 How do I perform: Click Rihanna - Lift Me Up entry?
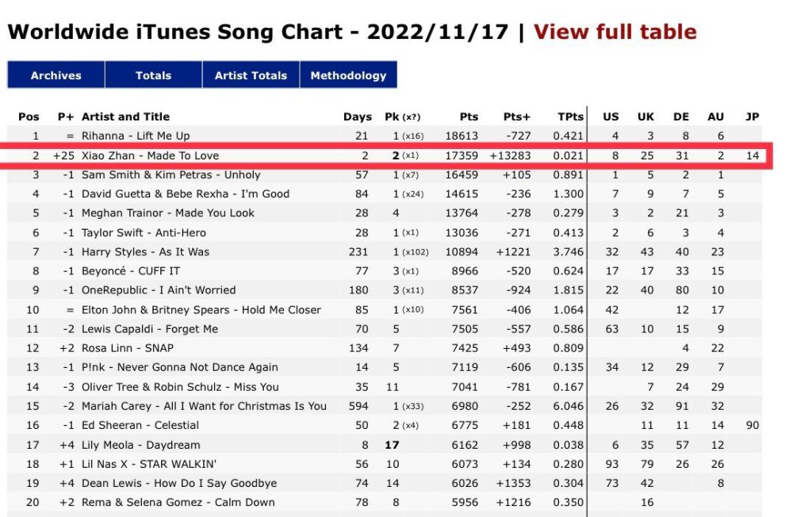[136, 136]
